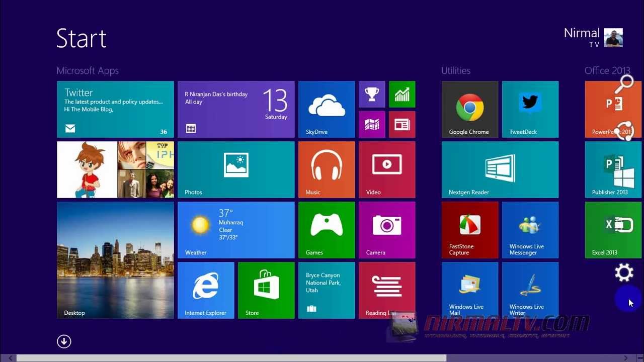The width and height of the screenshot is (644, 362).
Task: Open the Photos tile
Action: coord(236,169)
